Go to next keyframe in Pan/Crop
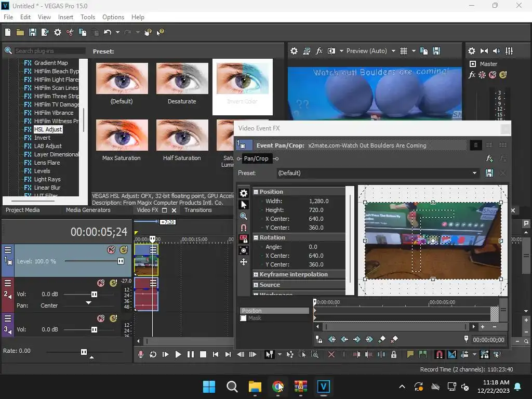The width and height of the screenshot is (532, 399). click(356, 339)
